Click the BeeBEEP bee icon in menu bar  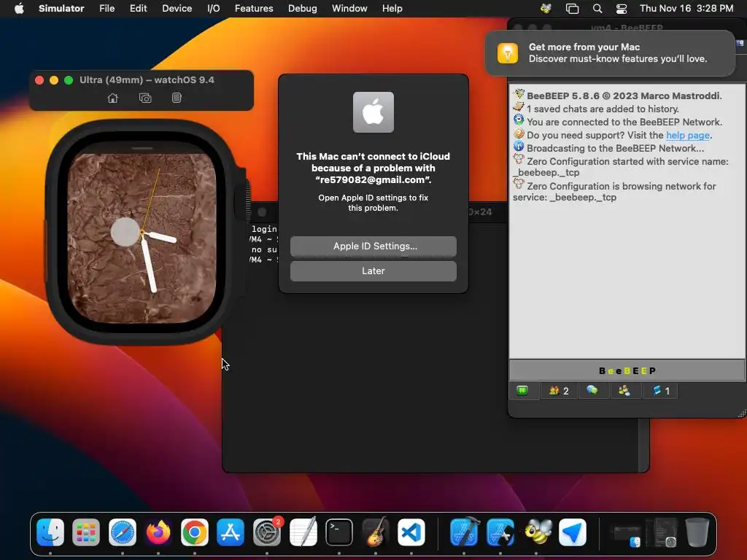click(x=546, y=9)
